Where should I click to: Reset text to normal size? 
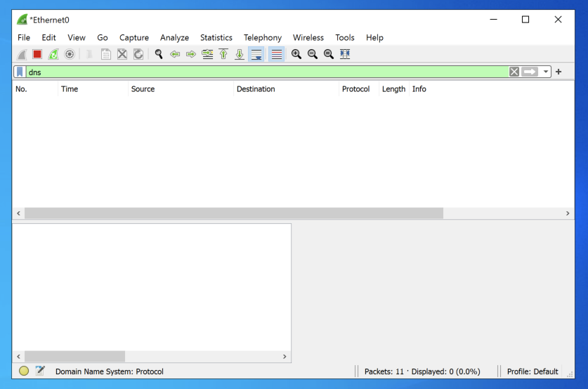tap(329, 54)
